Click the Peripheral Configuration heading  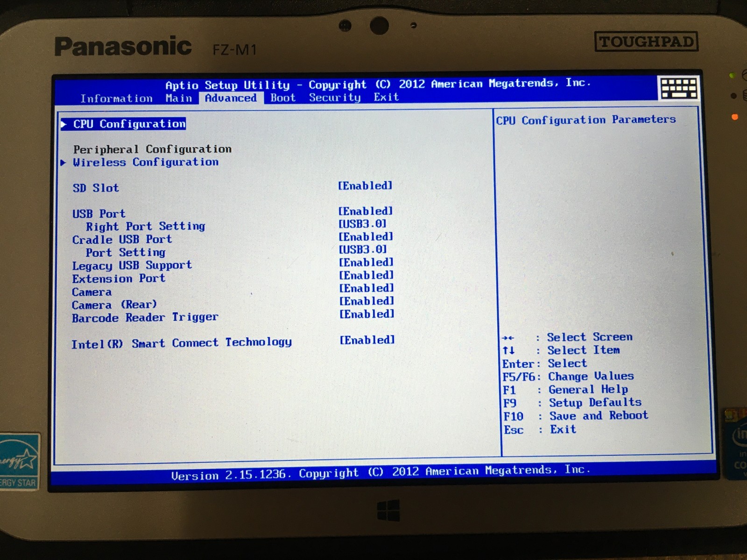(152, 149)
